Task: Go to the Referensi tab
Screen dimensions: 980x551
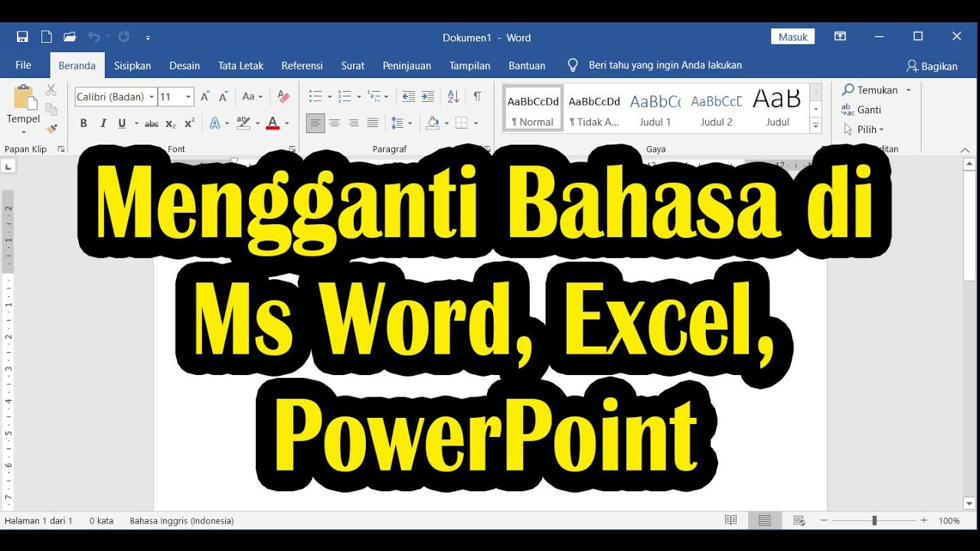Action: click(x=302, y=66)
